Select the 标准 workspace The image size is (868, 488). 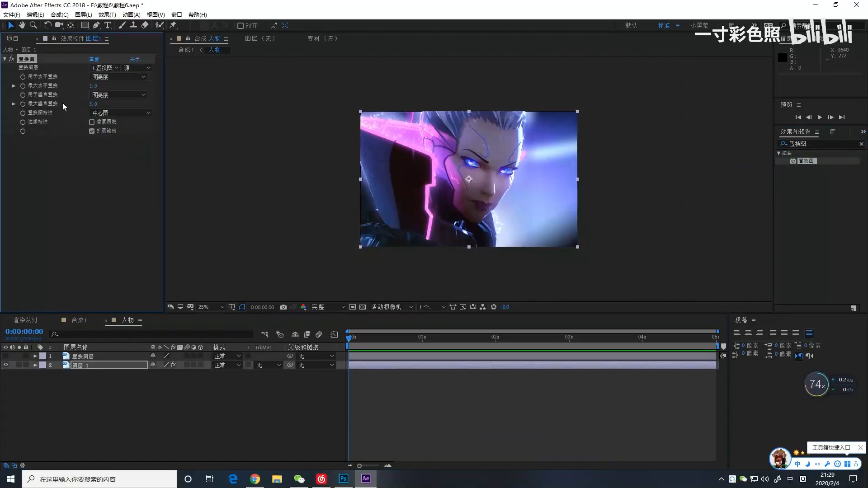click(x=664, y=25)
